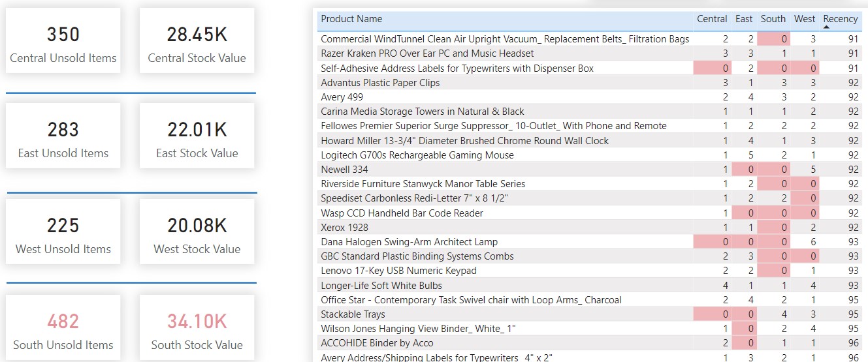Image resolution: width=868 pixels, height=362 pixels.
Task: Select Speediset Carbonless Redi-Letter row
Action: coord(589,198)
